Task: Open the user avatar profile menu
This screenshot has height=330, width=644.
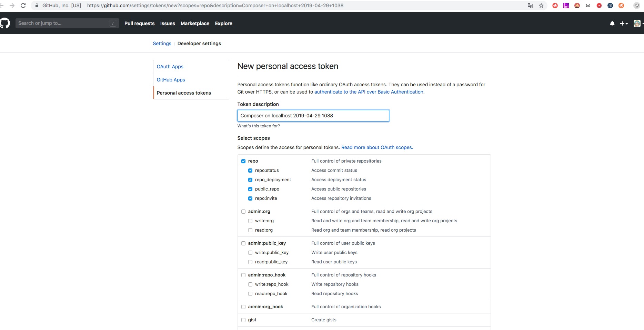Action: [x=637, y=23]
